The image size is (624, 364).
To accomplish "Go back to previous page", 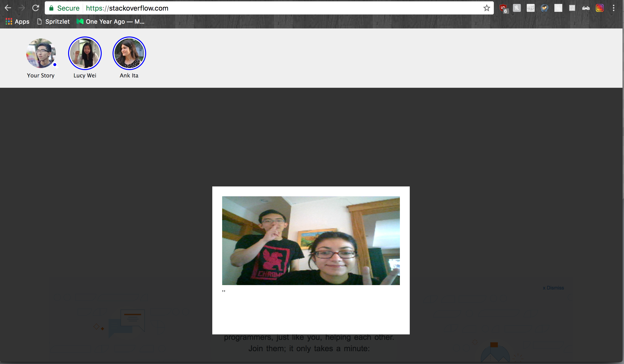I will click(8, 8).
